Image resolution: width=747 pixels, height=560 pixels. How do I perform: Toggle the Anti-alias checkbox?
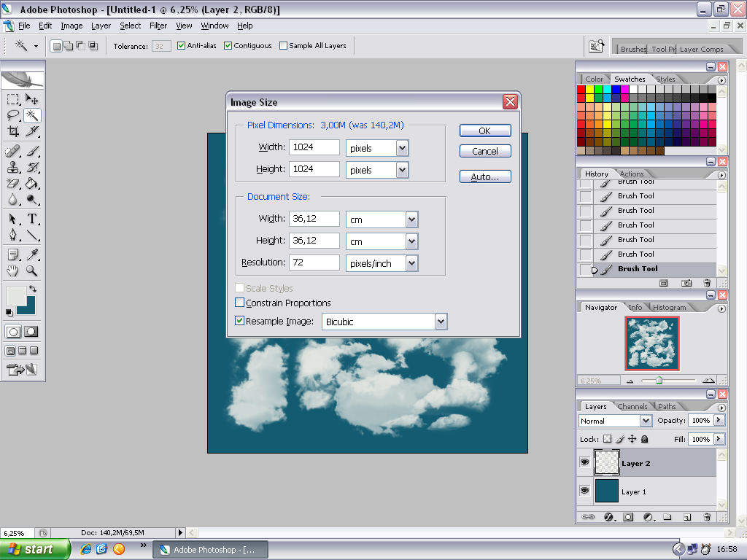pos(181,46)
